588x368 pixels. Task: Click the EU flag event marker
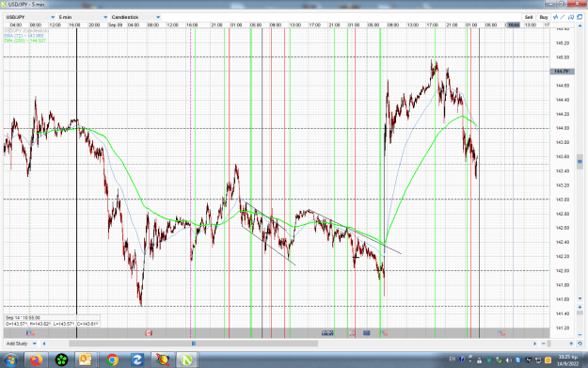[366, 333]
